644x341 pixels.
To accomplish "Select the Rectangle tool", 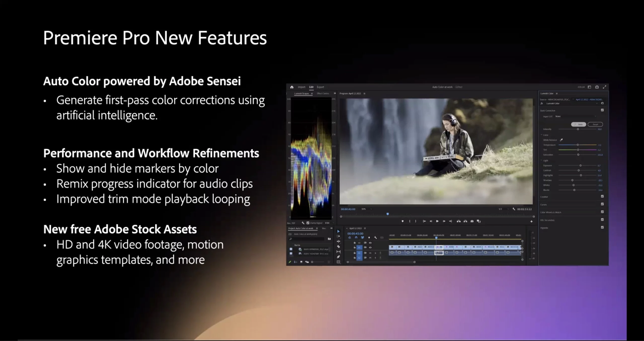I will 338,262.
